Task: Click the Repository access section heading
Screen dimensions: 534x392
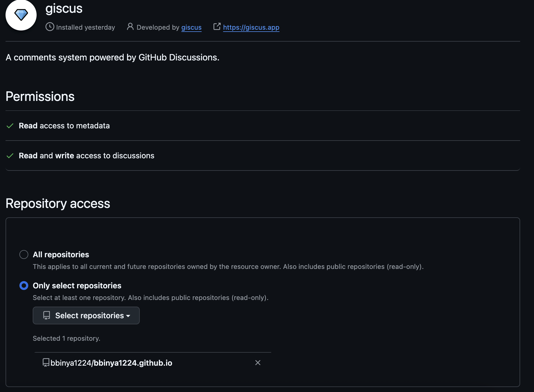Action: click(x=58, y=203)
